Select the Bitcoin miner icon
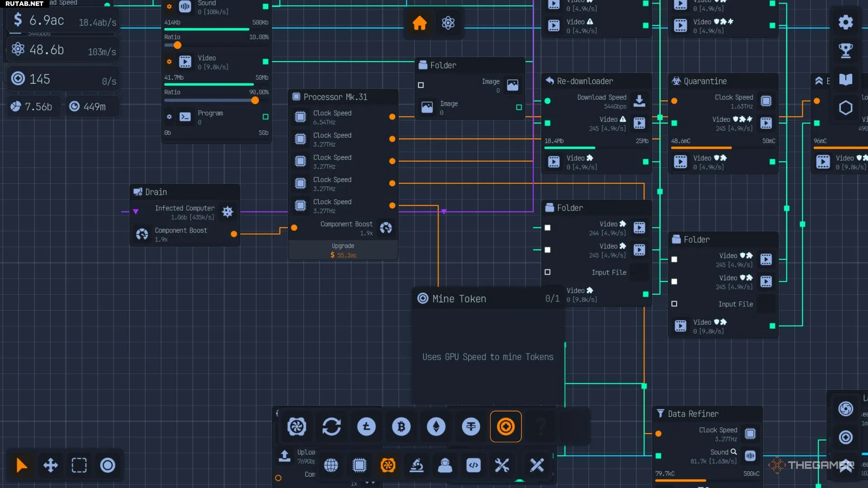Viewport: 868px width, 488px height. pyautogui.click(x=401, y=426)
